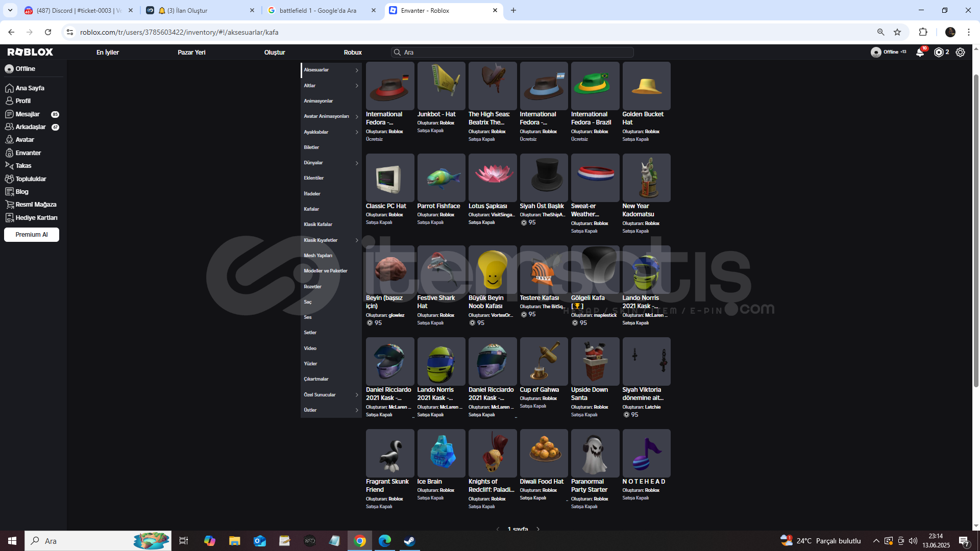Open the Roblox notifications bell
The image size is (980, 551).
tap(920, 52)
